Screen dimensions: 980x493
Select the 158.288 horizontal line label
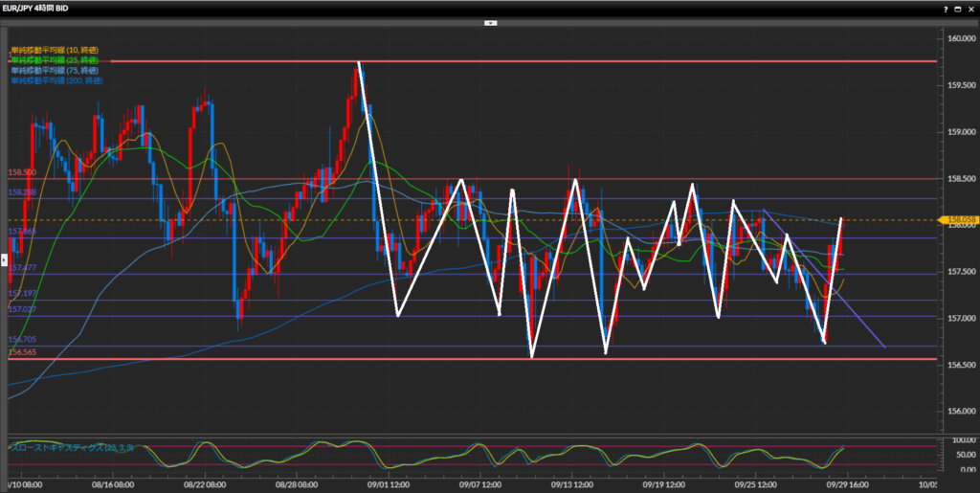coord(22,192)
